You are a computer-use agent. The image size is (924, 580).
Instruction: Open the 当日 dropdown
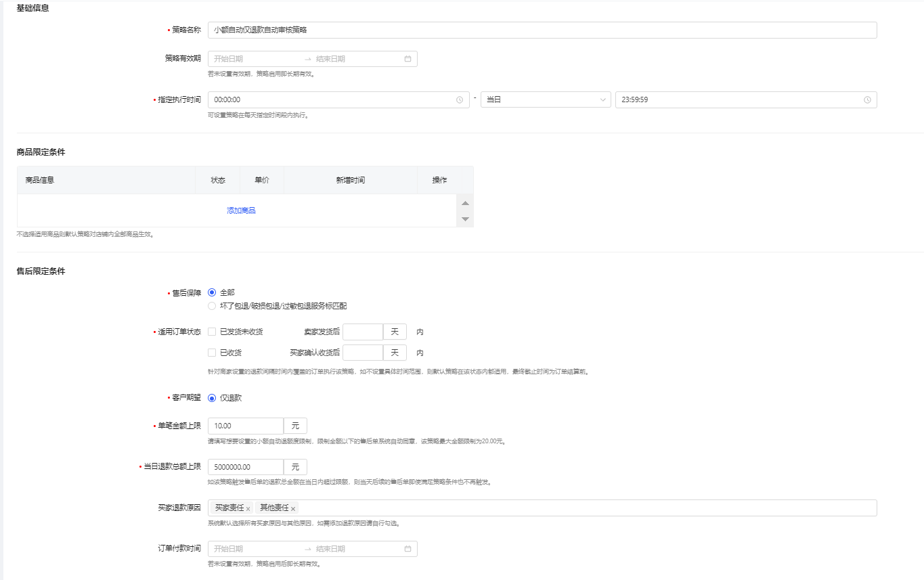(546, 100)
